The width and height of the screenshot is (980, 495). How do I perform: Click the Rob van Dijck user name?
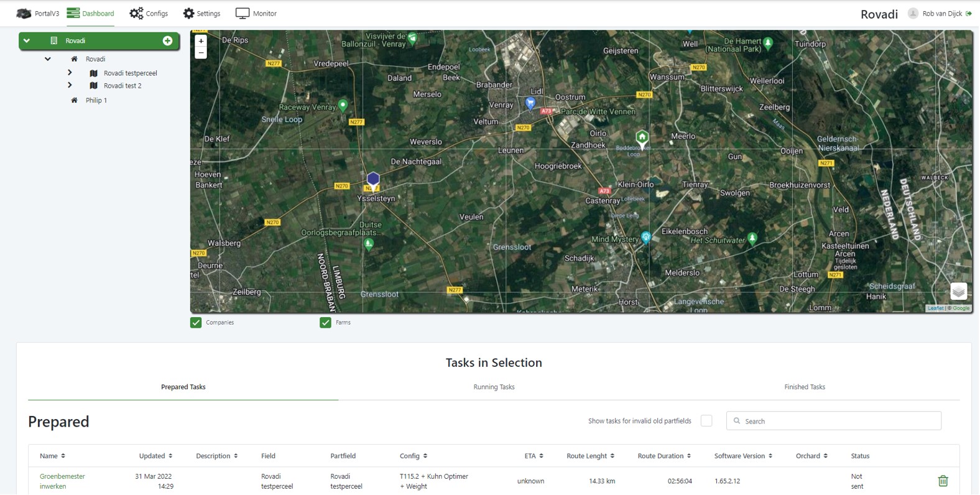point(942,14)
